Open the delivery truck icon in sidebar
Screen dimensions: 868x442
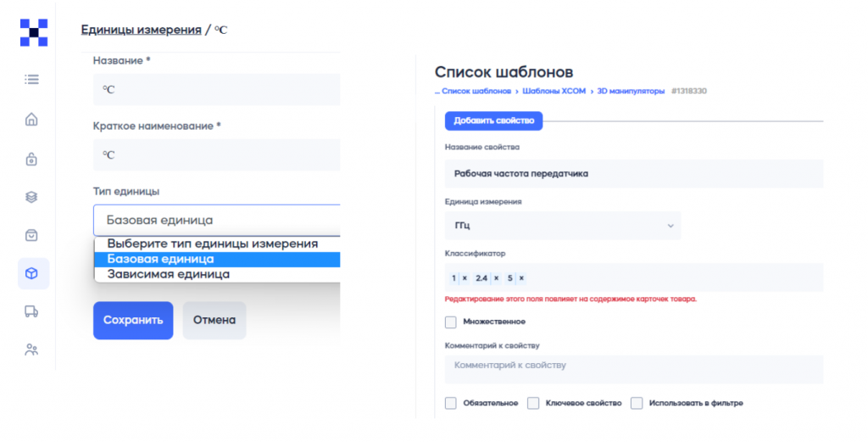[32, 311]
